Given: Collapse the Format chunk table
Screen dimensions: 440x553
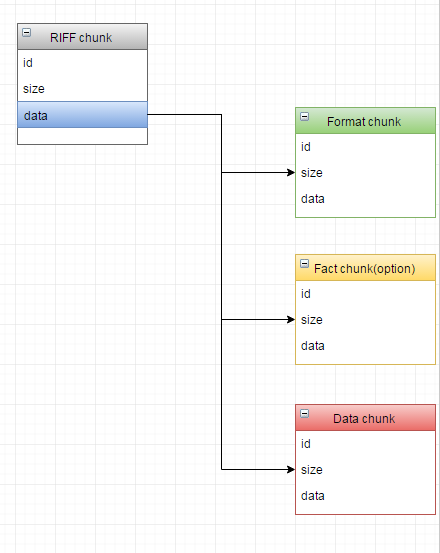Looking at the screenshot, I should pyautogui.click(x=305, y=116).
